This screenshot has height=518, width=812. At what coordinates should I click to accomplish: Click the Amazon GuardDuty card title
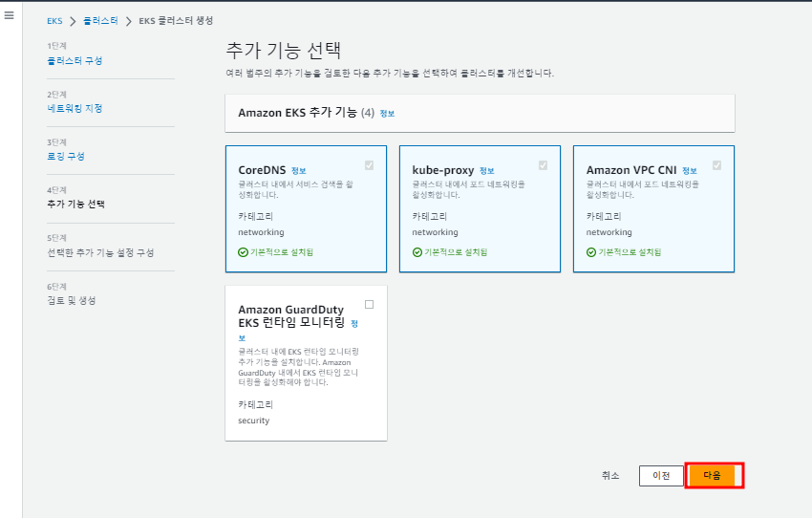click(291, 316)
